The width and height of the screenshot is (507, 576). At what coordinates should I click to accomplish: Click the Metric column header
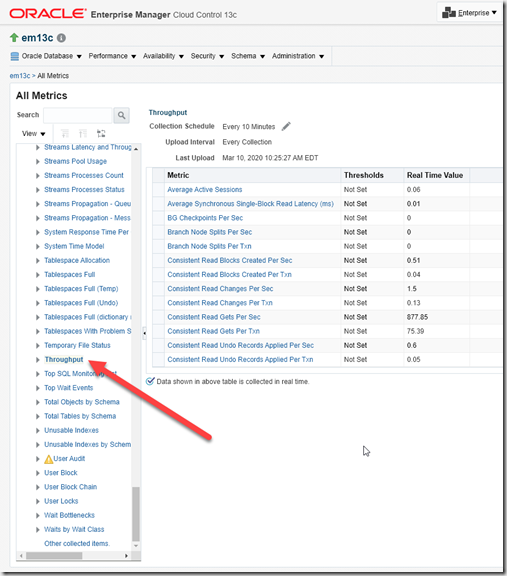(x=252, y=175)
